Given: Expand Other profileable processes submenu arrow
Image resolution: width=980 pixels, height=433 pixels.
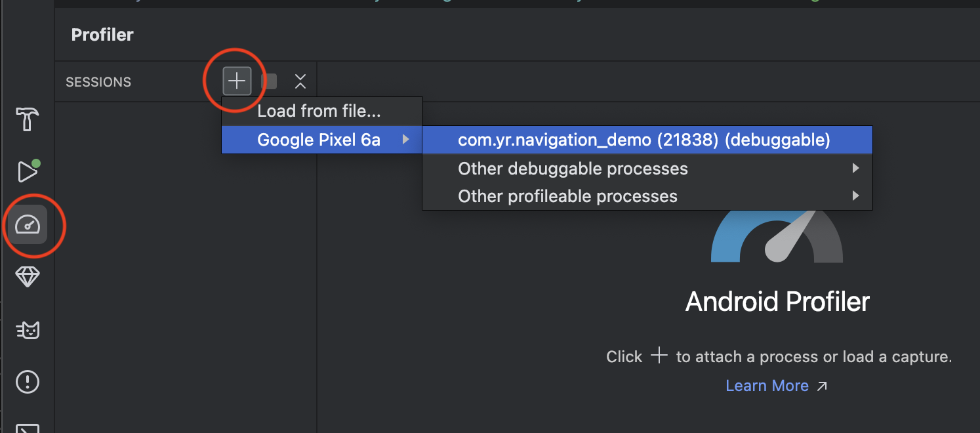Looking at the screenshot, I should pos(855,196).
